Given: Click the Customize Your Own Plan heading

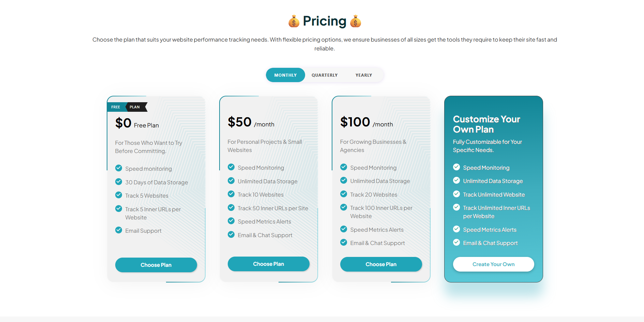Looking at the screenshot, I should pyautogui.click(x=486, y=124).
